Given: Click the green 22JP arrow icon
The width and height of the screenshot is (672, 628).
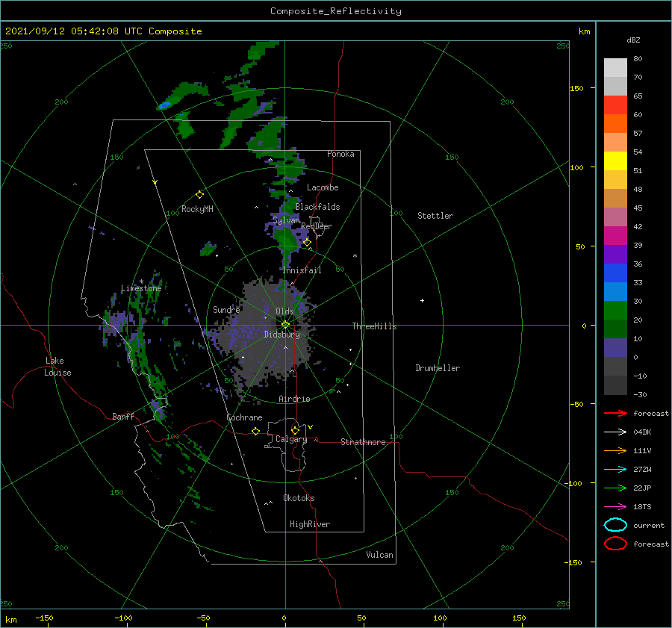Looking at the screenshot, I should (x=615, y=488).
